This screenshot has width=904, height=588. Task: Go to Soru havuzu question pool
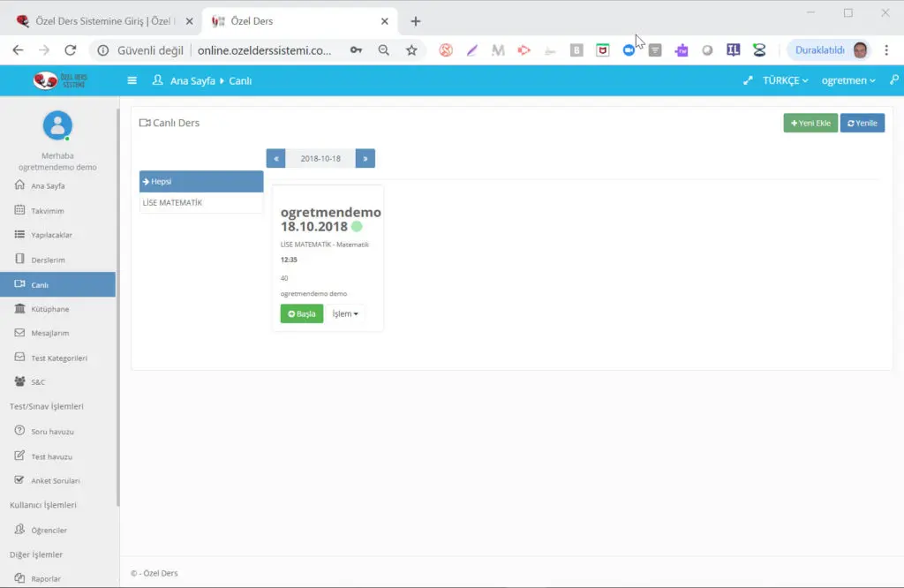(x=52, y=432)
